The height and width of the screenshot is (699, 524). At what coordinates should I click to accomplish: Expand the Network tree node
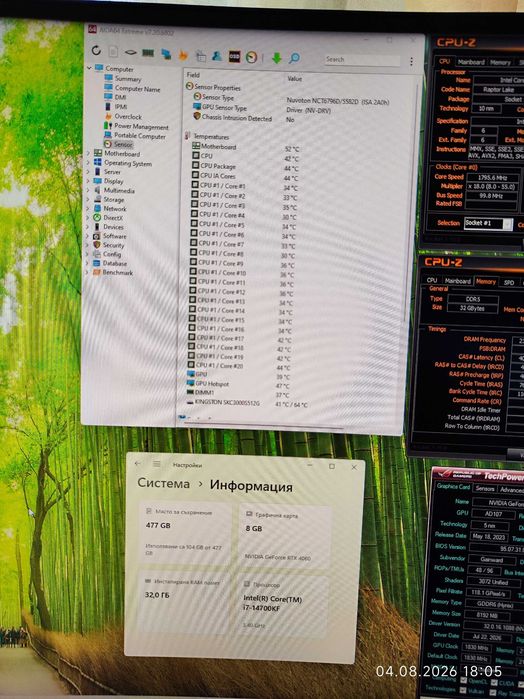pyautogui.click(x=87, y=208)
